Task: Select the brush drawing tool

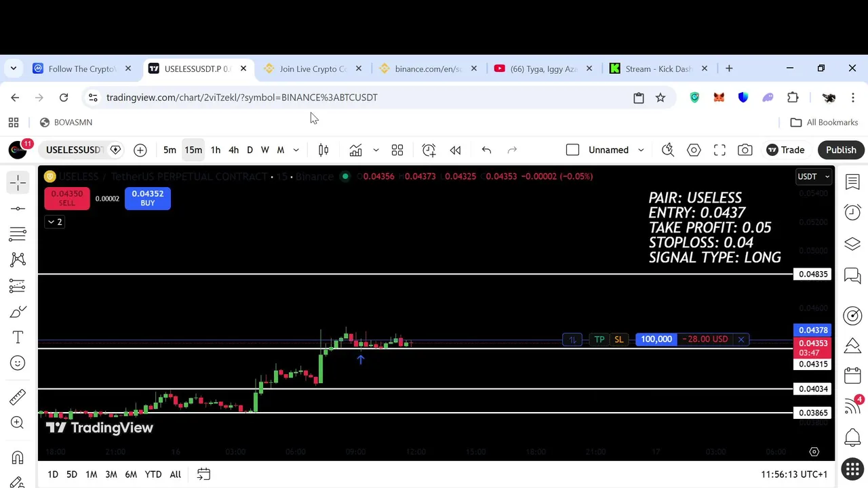Action: (x=18, y=312)
